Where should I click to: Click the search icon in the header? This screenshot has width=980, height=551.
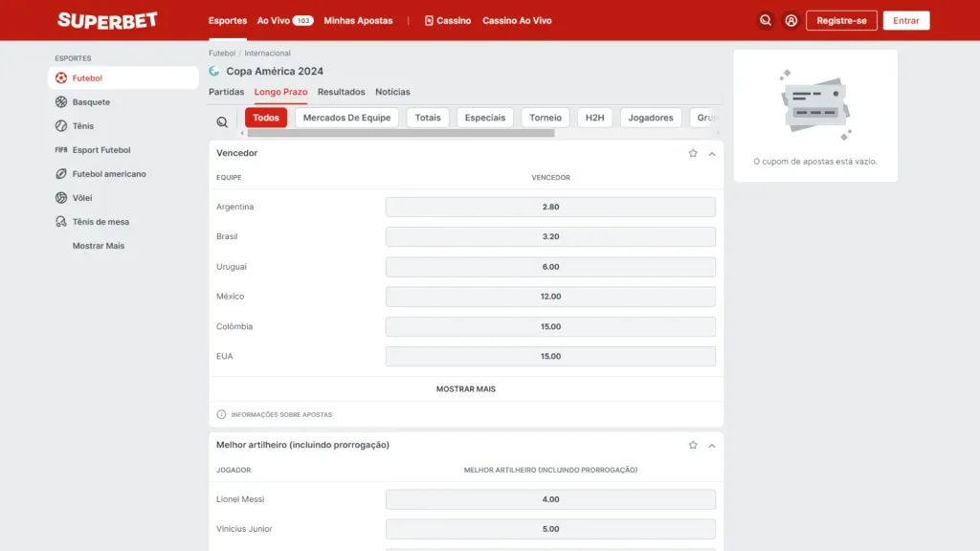(x=765, y=20)
